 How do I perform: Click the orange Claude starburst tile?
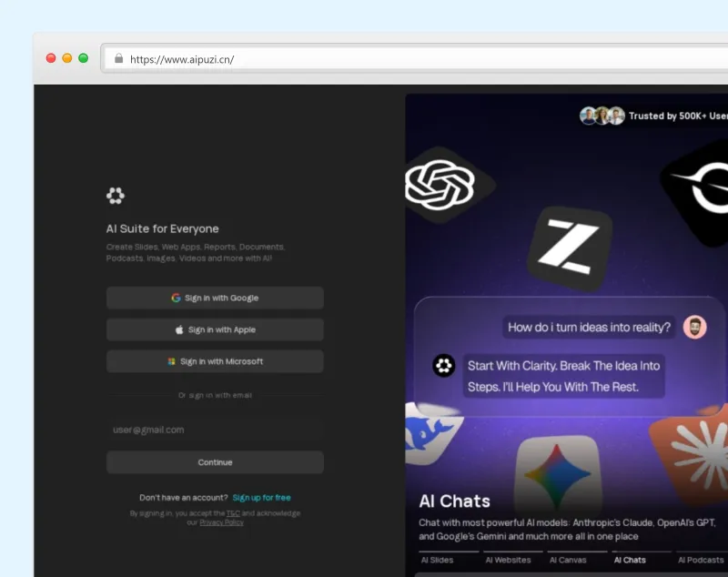pos(692,455)
